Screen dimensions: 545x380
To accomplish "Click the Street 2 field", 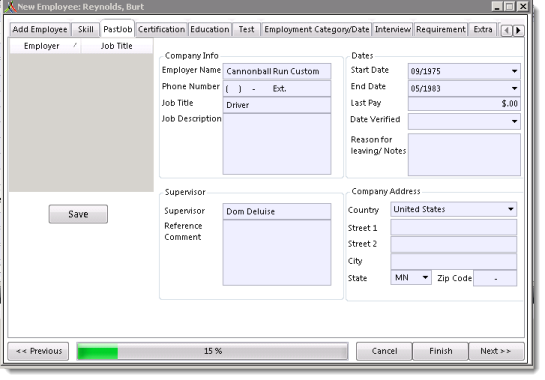I will (453, 244).
